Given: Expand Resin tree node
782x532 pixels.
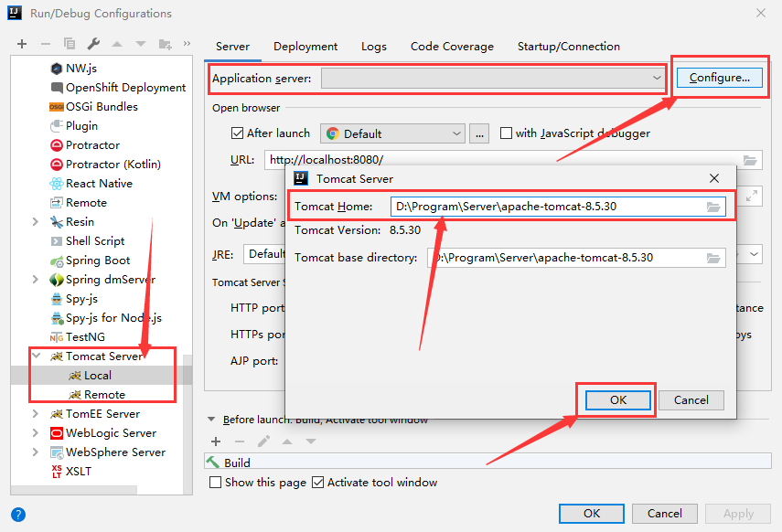Looking at the screenshot, I should [x=36, y=222].
